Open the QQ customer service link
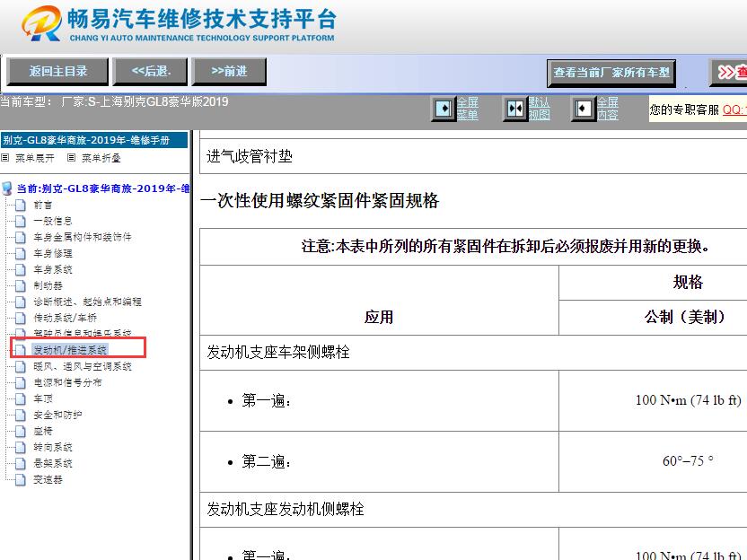The height and width of the screenshot is (560, 747). (734, 110)
